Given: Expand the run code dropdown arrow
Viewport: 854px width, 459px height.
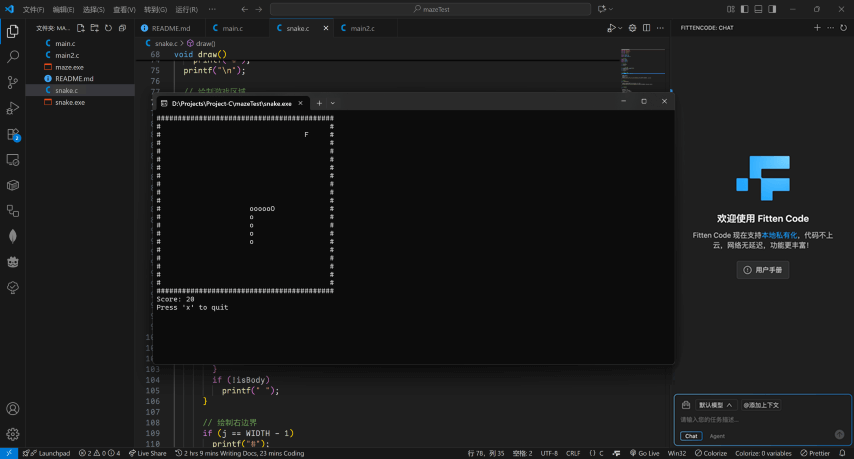Looking at the screenshot, I should [622, 28].
